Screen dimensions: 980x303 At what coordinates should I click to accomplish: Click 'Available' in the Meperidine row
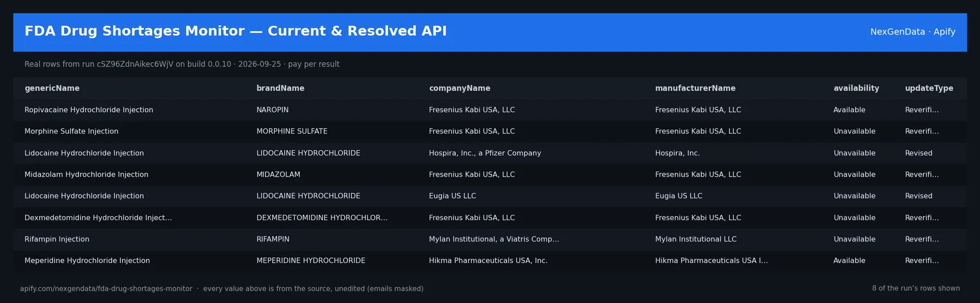click(x=849, y=261)
